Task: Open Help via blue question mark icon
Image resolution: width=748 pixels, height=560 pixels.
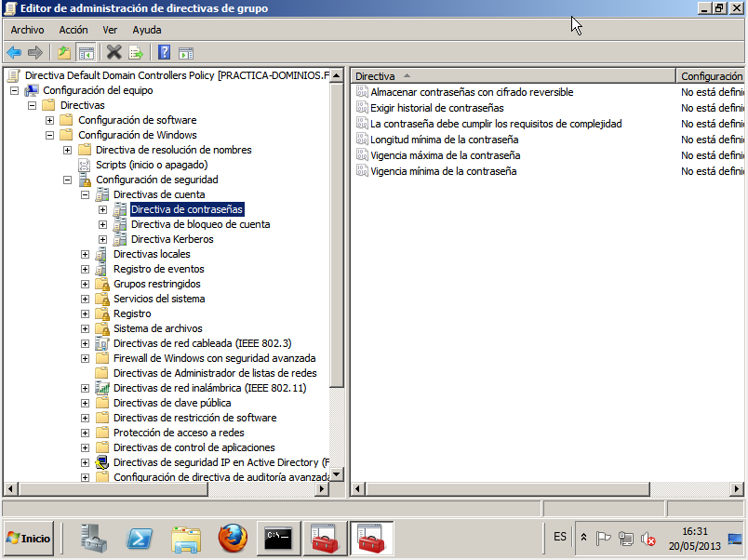Action: tap(164, 52)
